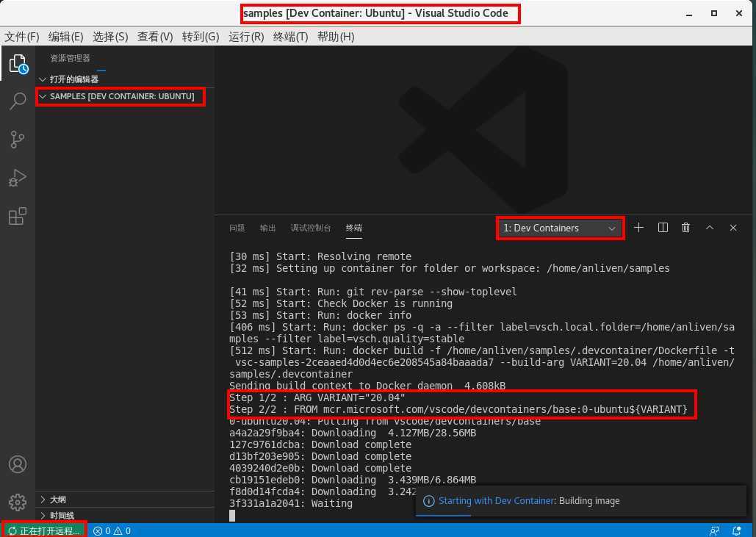The height and width of the screenshot is (537, 756).
Task: Open the Run and Debug view icon
Action: tap(18, 178)
